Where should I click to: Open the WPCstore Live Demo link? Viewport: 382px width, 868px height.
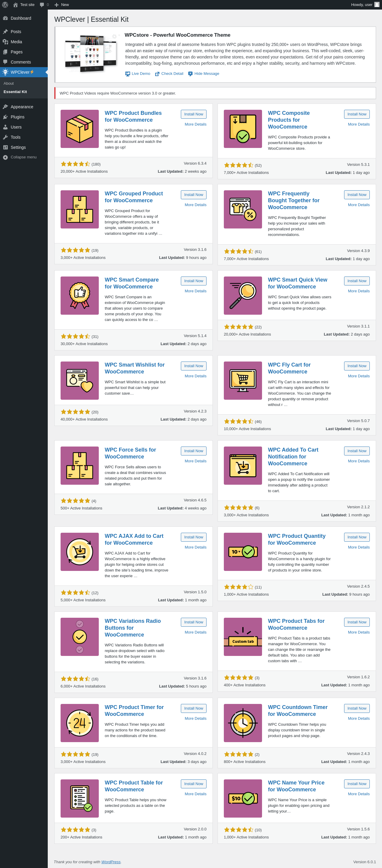(x=138, y=73)
